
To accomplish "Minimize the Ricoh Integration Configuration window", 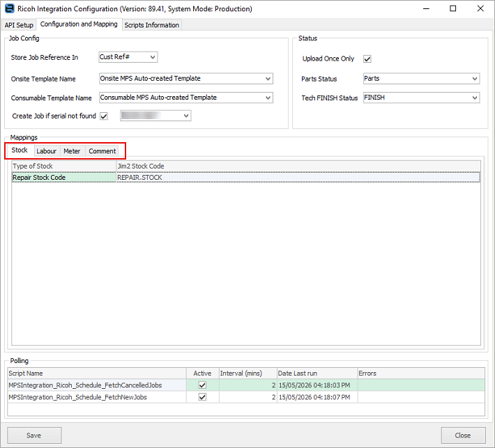I will 426,8.
